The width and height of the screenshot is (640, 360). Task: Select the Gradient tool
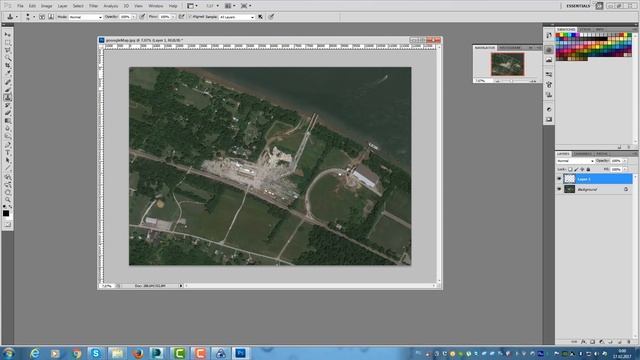pyautogui.click(x=7, y=121)
